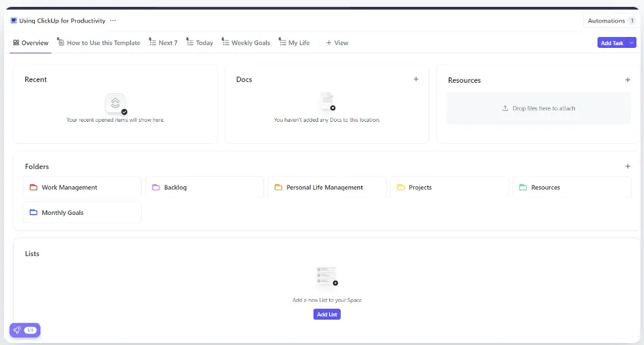Click the plus icon in Resources card
644x345 pixels.
[628, 79]
